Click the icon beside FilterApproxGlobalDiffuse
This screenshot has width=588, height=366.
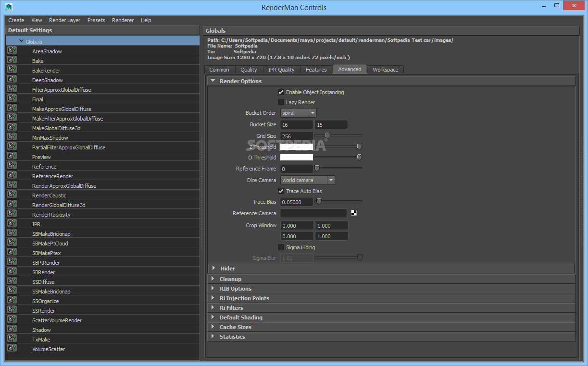point(12,89)
